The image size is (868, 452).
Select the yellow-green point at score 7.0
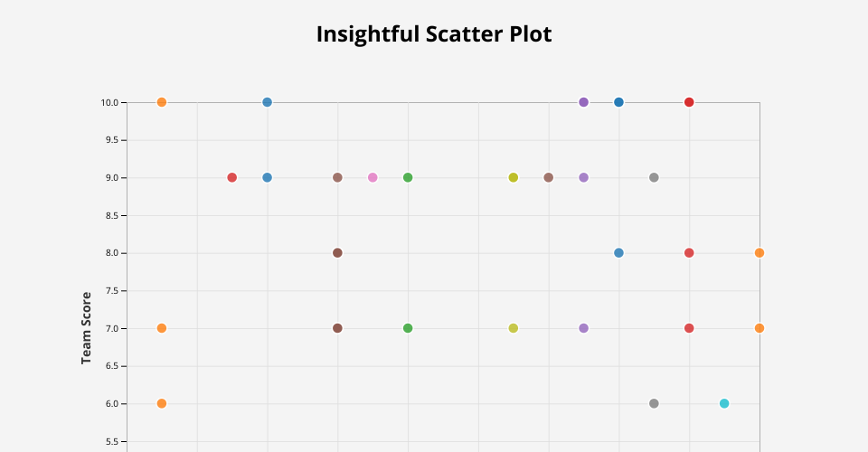(x=514, y=328)
